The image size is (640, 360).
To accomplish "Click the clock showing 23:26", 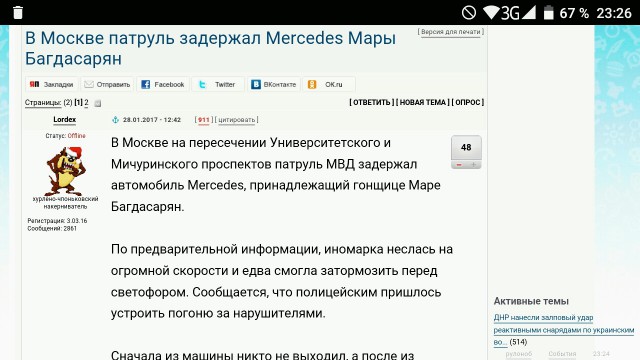I will 614,13.
